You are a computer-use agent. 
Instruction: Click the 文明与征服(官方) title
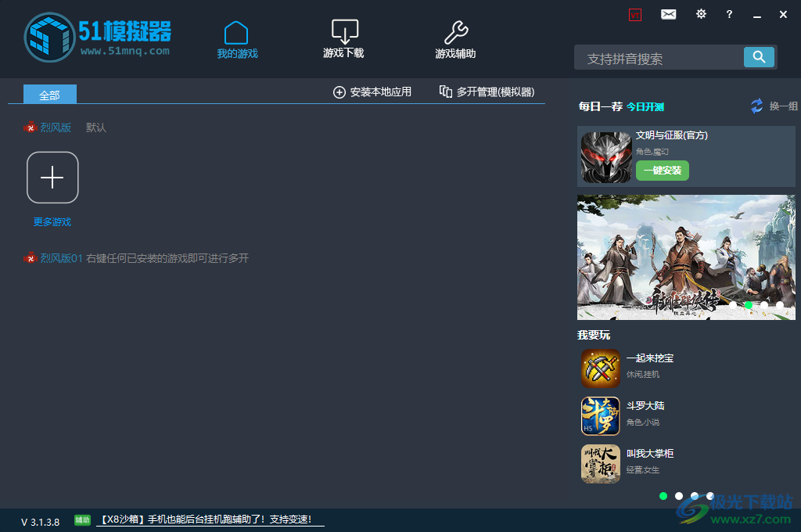pos(672,135)
